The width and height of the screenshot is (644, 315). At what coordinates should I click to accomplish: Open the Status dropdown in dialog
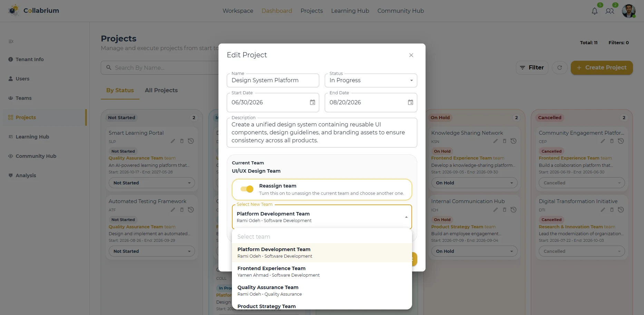point(371,80)
